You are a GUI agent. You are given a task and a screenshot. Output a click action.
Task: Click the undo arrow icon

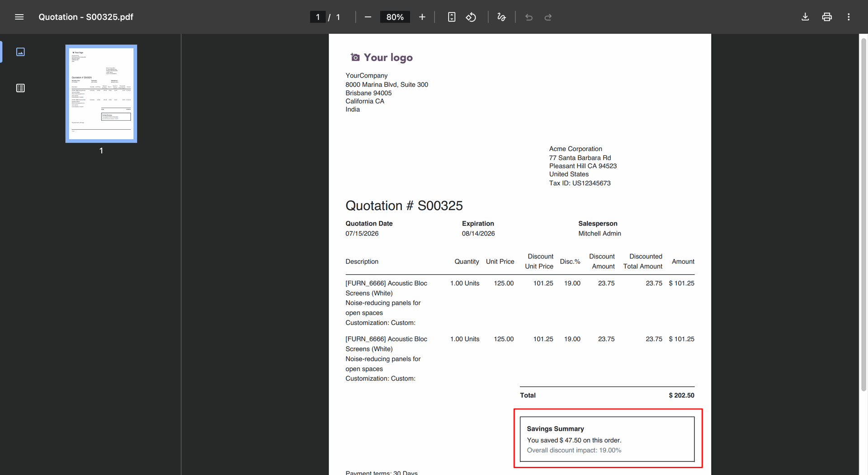pyautogui.click(x=529, y=17)
